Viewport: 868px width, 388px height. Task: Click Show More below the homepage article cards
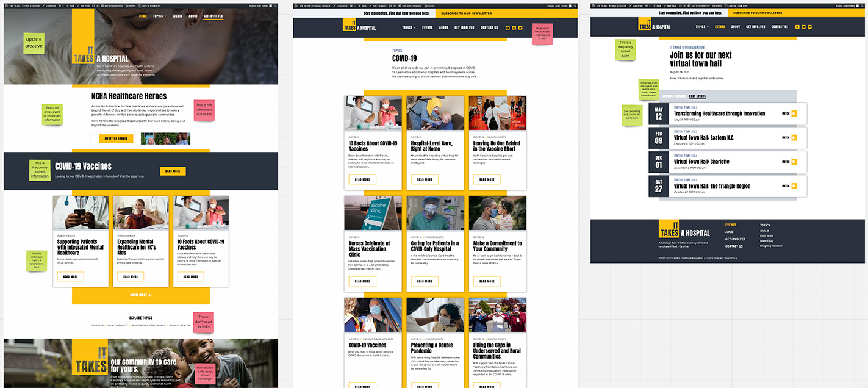coord(140,295)
